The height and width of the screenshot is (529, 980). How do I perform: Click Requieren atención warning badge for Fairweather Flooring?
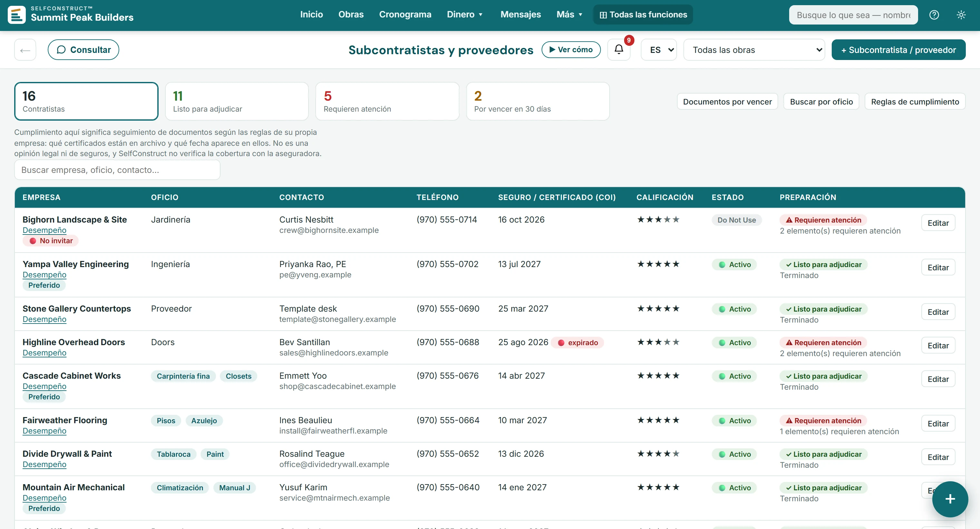click(x=823, y=421)
